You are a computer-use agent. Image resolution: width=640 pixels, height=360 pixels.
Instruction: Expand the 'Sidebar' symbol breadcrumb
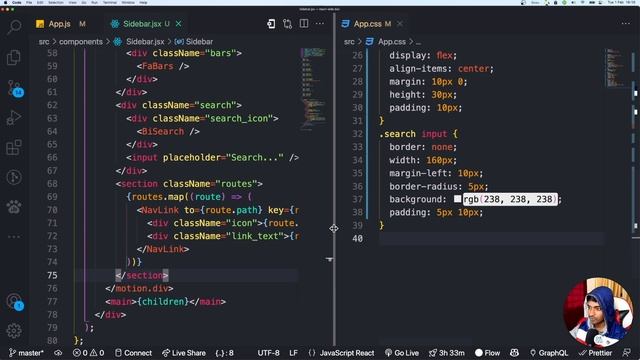click(199, 42)
